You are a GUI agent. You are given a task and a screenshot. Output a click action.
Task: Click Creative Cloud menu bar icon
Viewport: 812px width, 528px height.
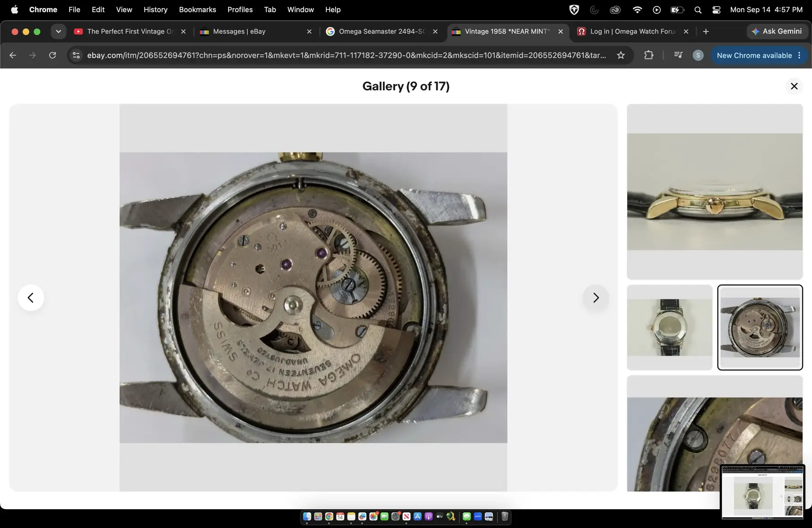point(615,9)
